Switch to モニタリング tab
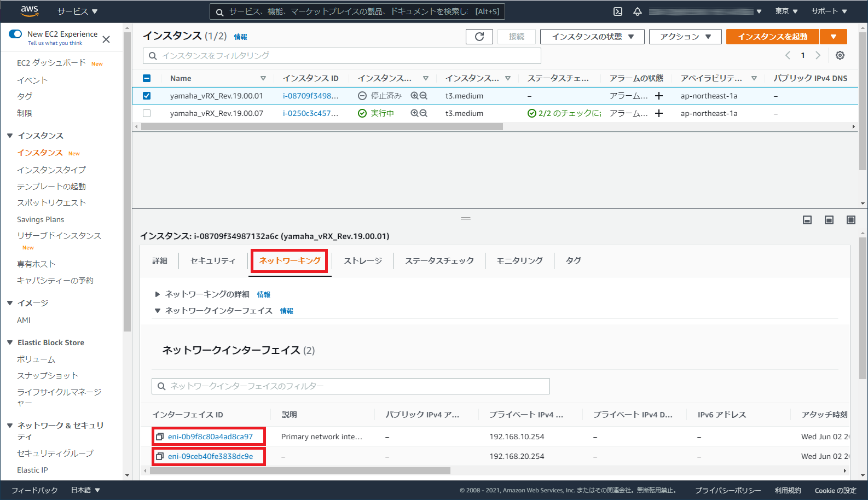 pos(520,261)
